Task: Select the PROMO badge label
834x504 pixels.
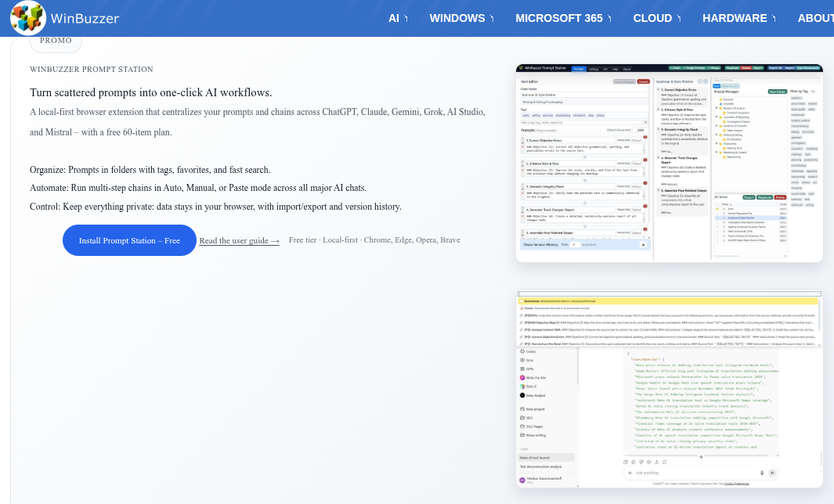Action: (x=56, y=41)
